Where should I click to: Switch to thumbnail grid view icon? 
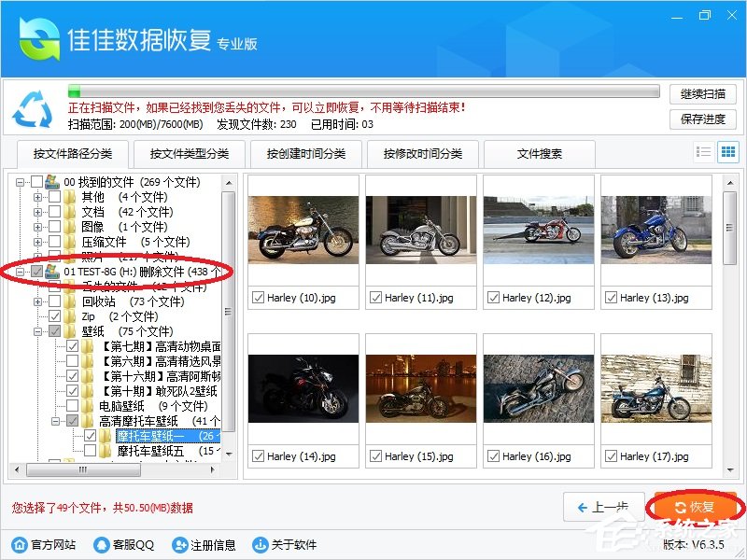click(727, 152)
